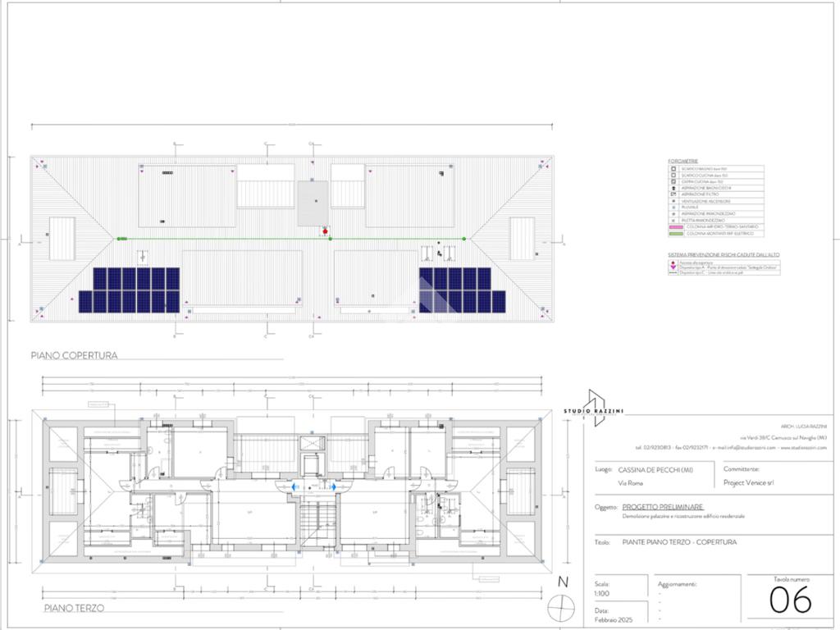
Task: Click the right blue arrow in Piano Terzo
Action: coord(332,486)
